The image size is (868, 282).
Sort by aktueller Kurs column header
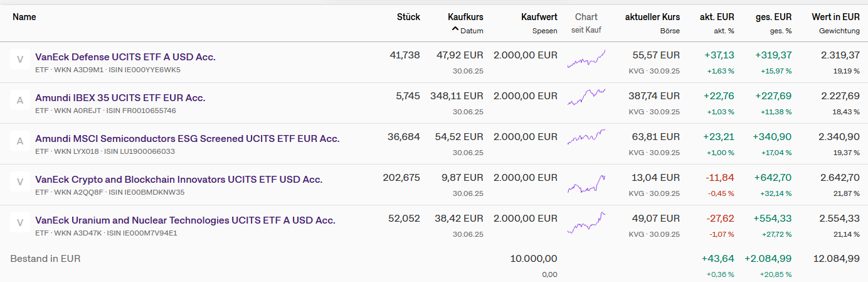[652, 17]
